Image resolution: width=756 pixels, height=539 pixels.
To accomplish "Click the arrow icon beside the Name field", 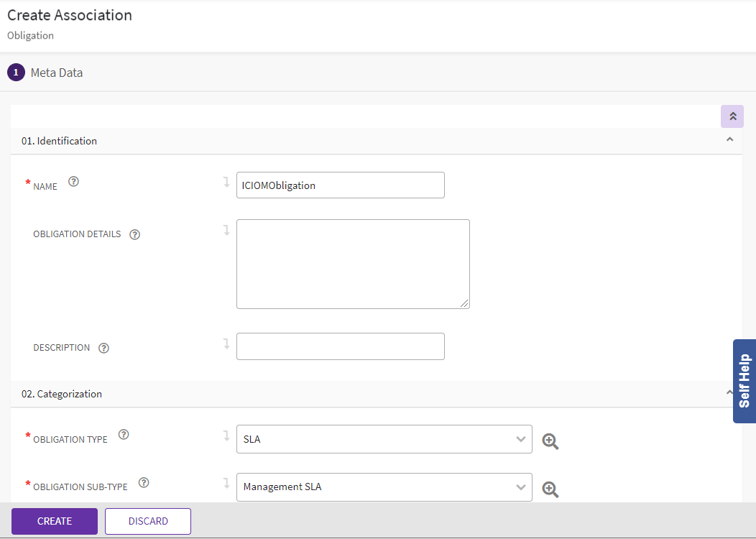I will (226, 183).
